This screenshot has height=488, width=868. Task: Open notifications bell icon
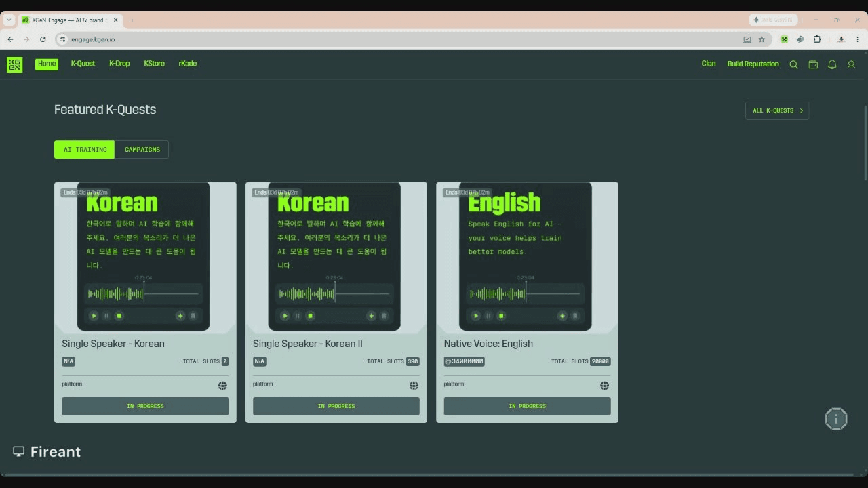tap(832, 64)
